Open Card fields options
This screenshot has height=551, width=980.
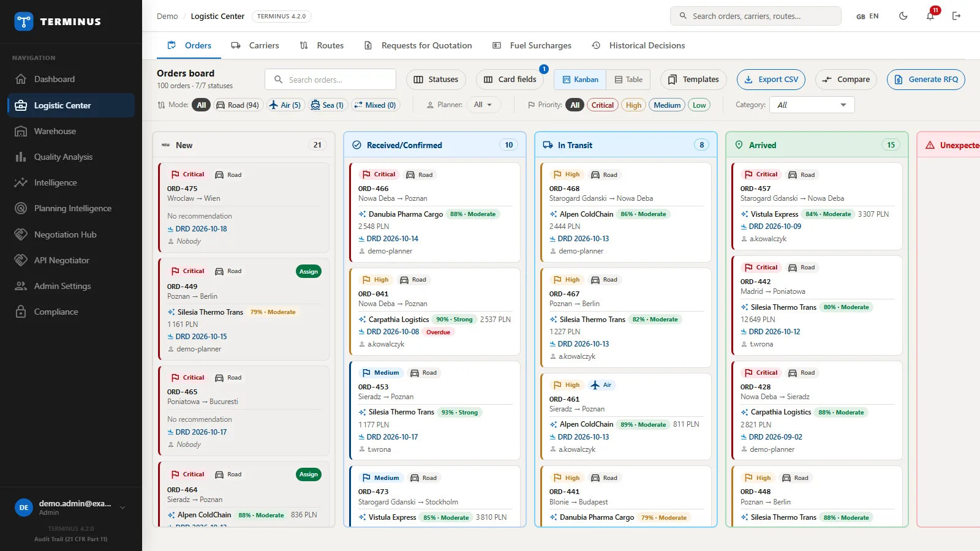pyautogui.click(x=510, y=80)
